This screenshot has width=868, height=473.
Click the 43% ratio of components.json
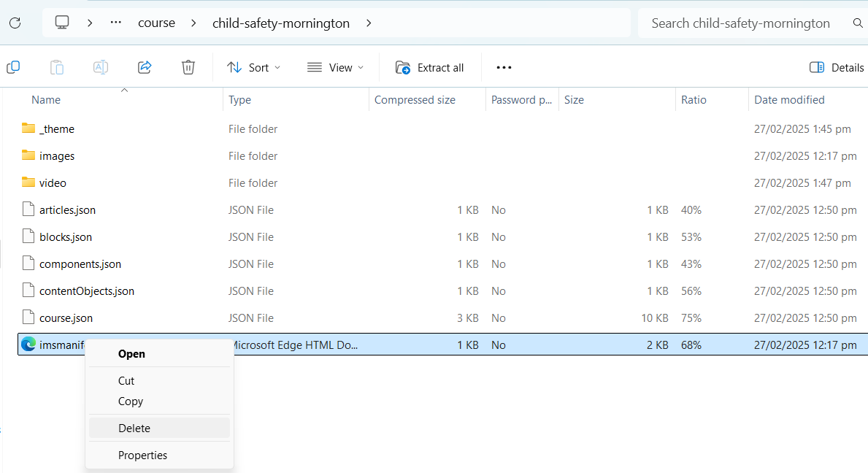pyautogui.click(x=691, y=264)
